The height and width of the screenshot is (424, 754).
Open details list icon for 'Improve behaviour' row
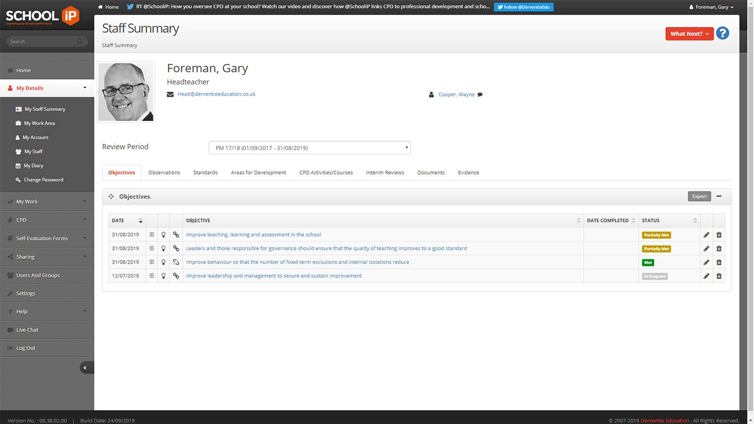pos(151,262)
